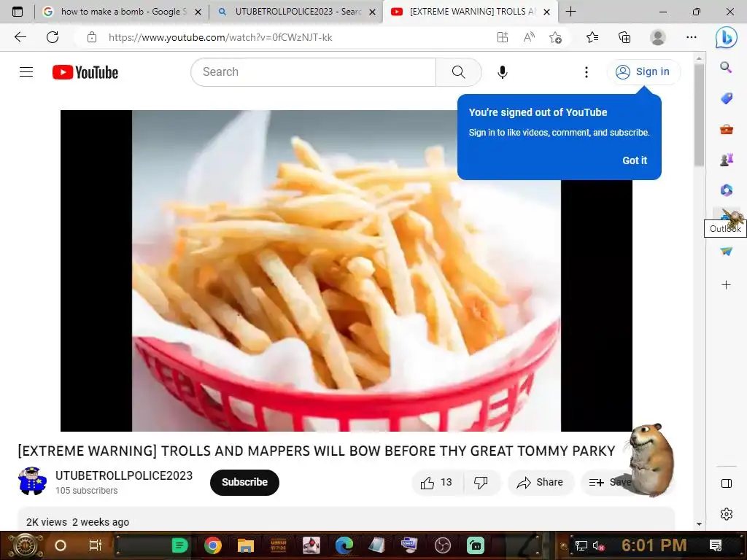Open File Explorer from taskbar
This screenshot has width=747, height=560.
point(245,545)
